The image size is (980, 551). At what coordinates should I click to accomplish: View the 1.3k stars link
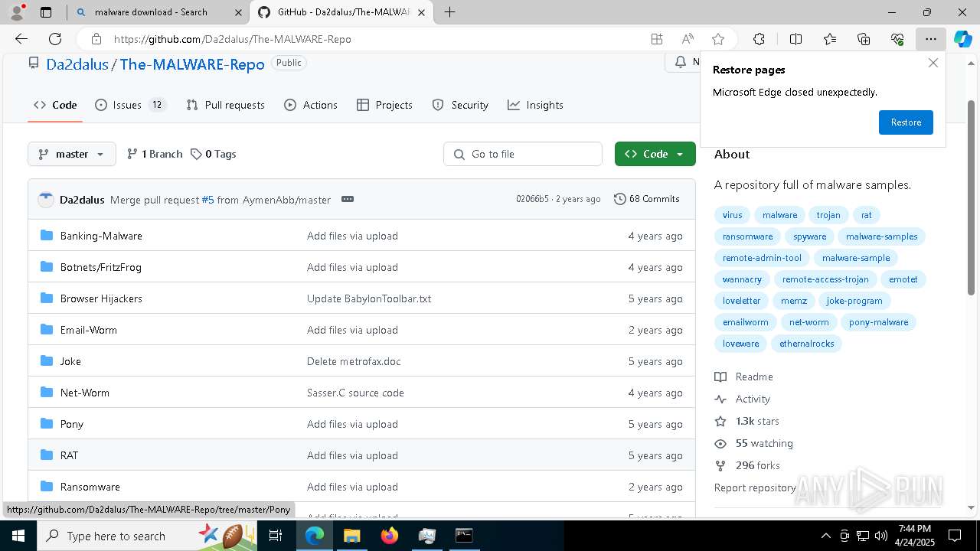747,421
